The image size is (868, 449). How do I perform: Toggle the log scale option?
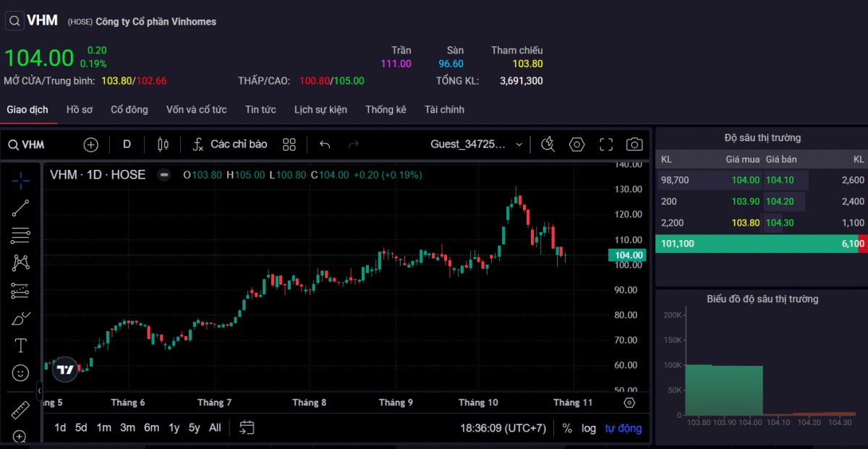click(x=589, y=428)
